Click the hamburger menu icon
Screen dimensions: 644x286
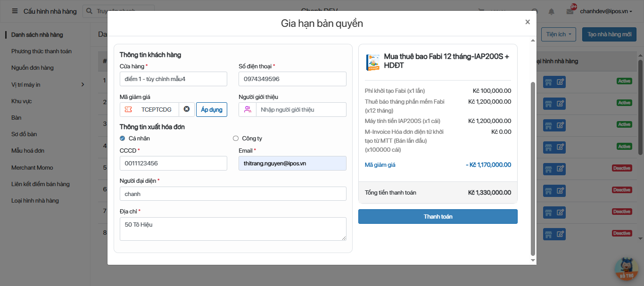tap(15, 11)
